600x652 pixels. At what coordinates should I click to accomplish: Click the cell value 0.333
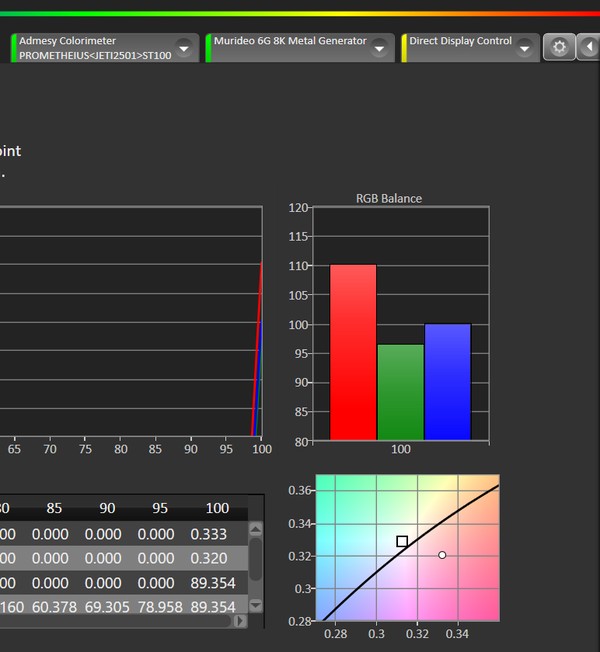[209, 534]
